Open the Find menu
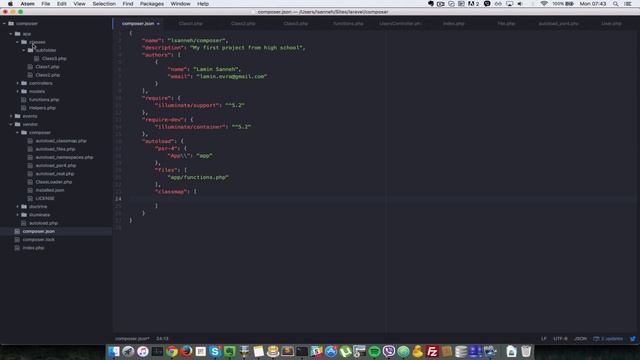 128,4
